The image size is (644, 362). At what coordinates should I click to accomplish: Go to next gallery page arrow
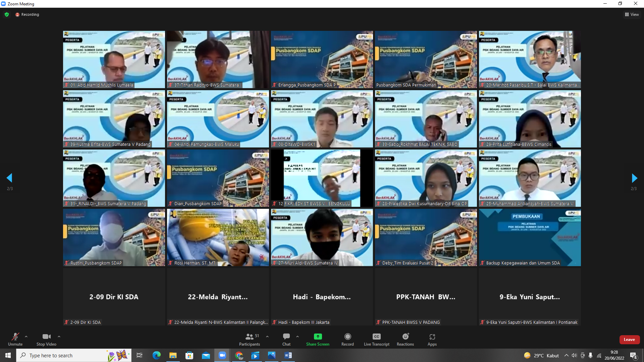[x=634, y=178]
